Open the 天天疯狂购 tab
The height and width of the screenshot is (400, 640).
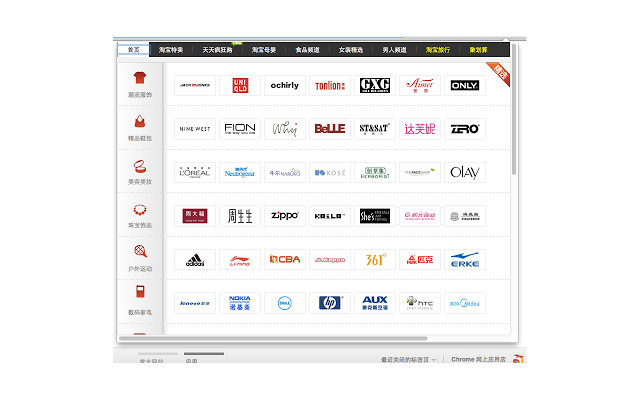tap(217, 50)
